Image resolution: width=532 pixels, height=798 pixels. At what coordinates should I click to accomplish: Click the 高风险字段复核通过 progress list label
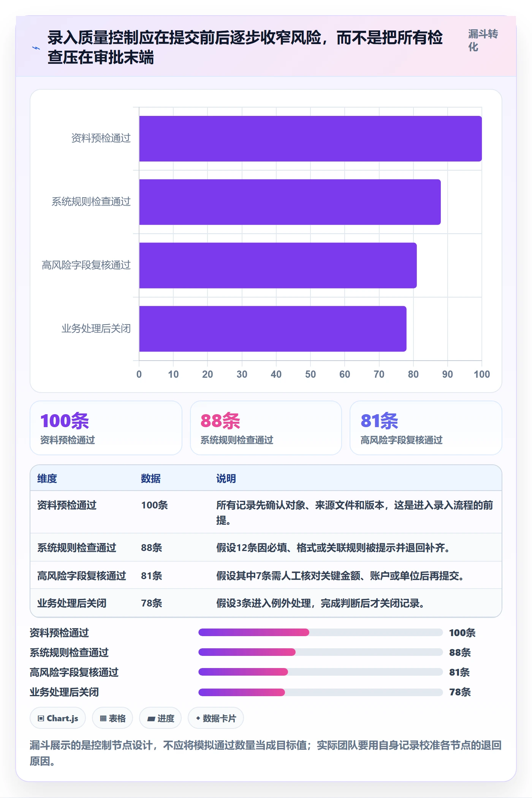(x=74, y=672)
